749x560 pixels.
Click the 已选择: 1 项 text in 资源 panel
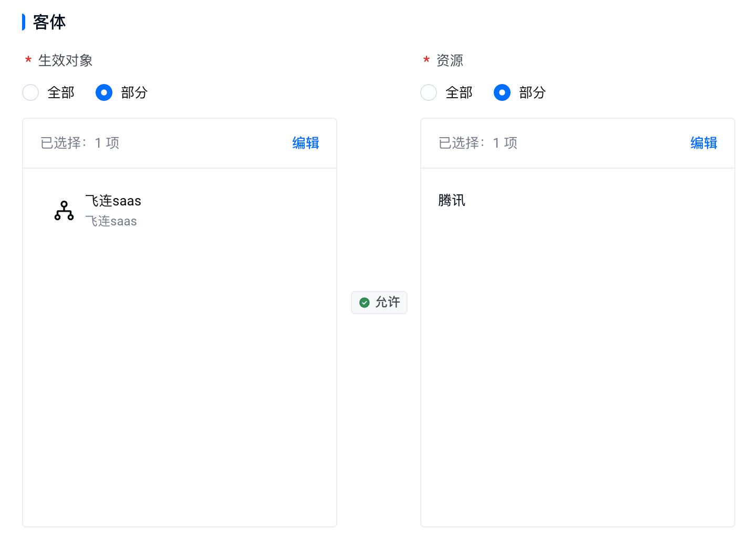(x=478, y=143)
